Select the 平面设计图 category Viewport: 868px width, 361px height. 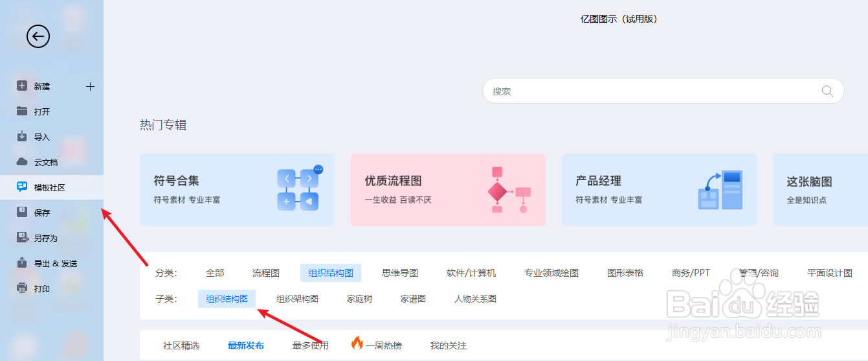(830, 273)
